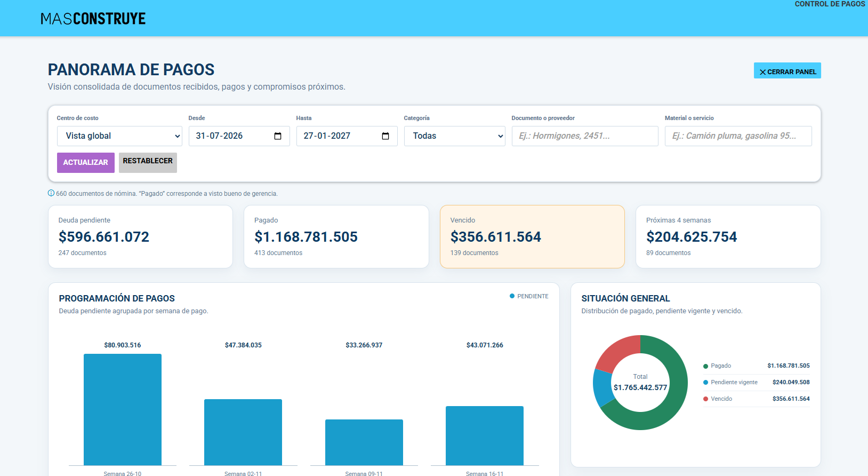Click the donut total $1.765.442.577
Viewport: 868px width, 476px height.
coord(640,387)
